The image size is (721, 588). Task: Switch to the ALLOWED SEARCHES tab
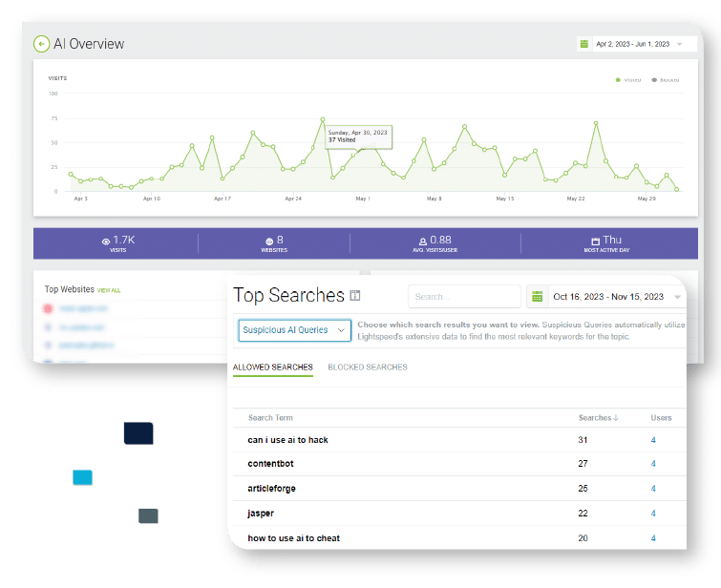point(273,367)
